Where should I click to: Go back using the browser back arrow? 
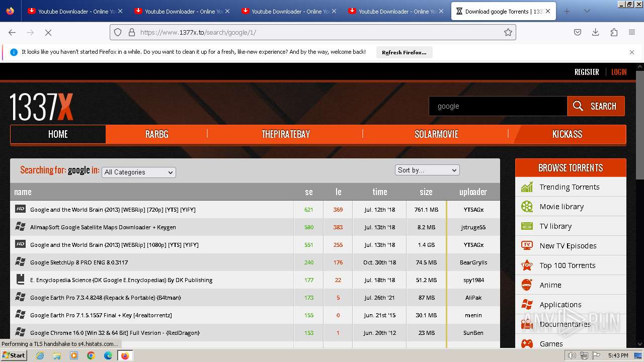coord(12,32)
